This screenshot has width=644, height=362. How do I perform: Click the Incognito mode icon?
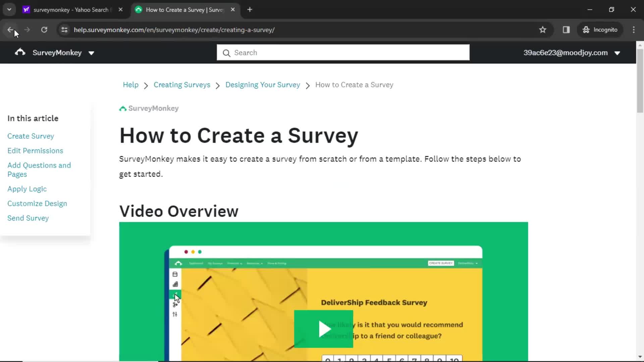586,29
